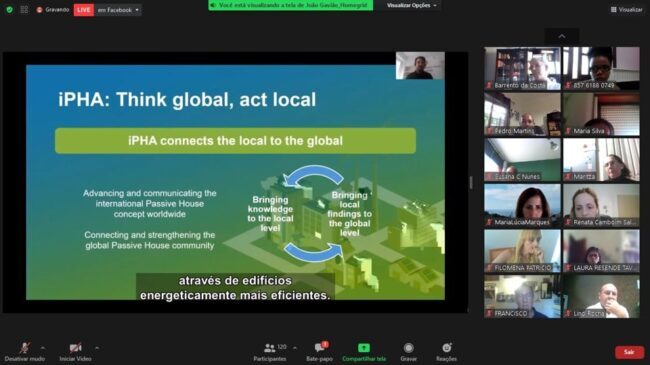The height and width of the screenshot is (365, 650).
Task: Select MariaLúciaMarques' video tile
Action: point(522,205)
